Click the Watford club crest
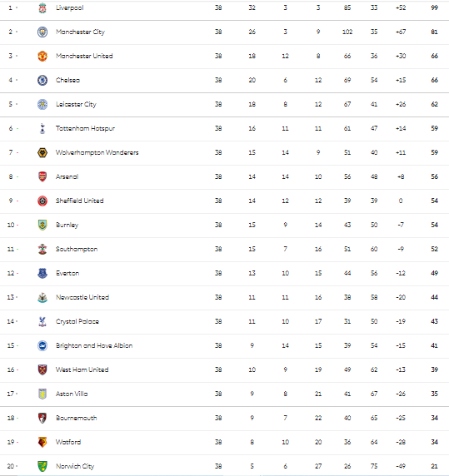Viewport: 449px width, 476px height. coord(42,442)
